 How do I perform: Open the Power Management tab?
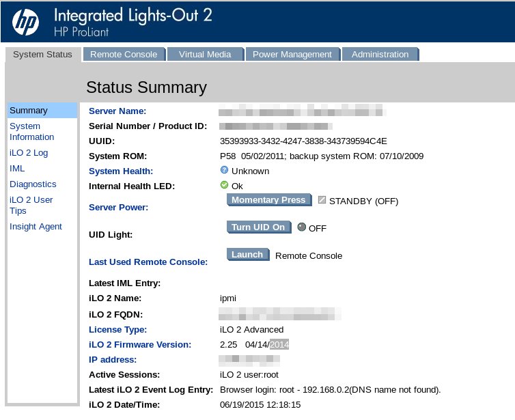[x=292, y=55]
